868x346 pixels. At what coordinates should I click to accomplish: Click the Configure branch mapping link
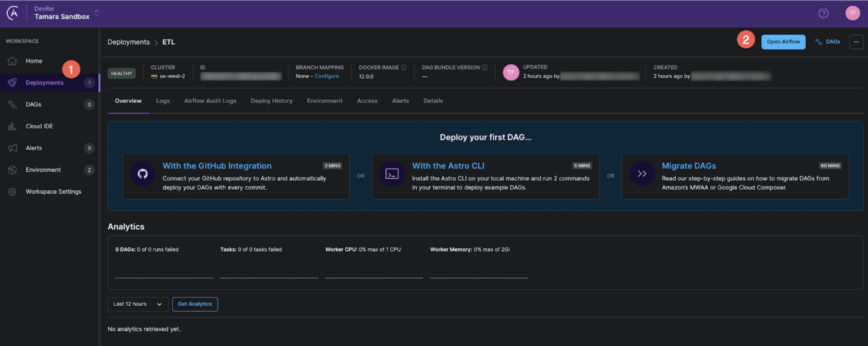point(327,76)
